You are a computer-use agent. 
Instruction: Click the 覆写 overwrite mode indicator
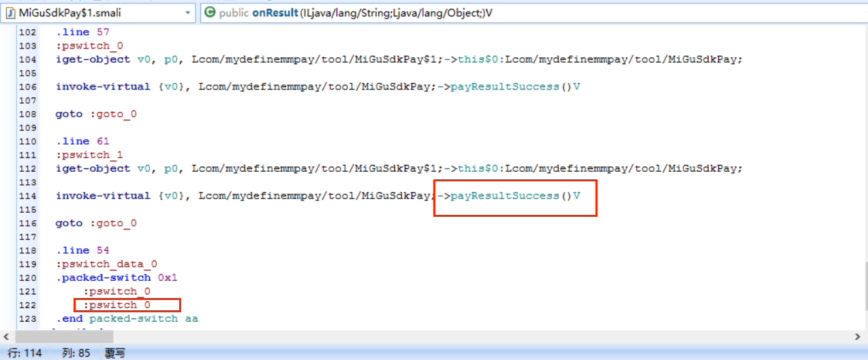pyautogui.click(x=114, y=353)
